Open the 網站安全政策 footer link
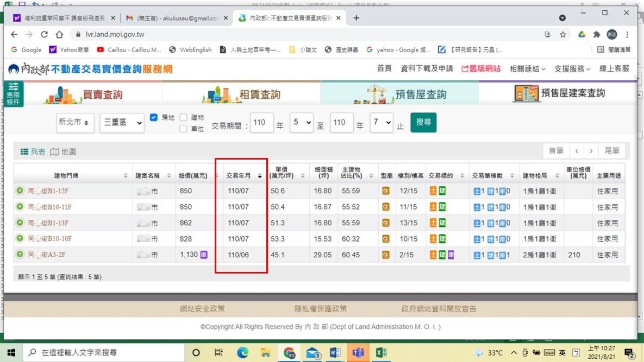The width and height of the screenshot is (644, 362). 202,309
